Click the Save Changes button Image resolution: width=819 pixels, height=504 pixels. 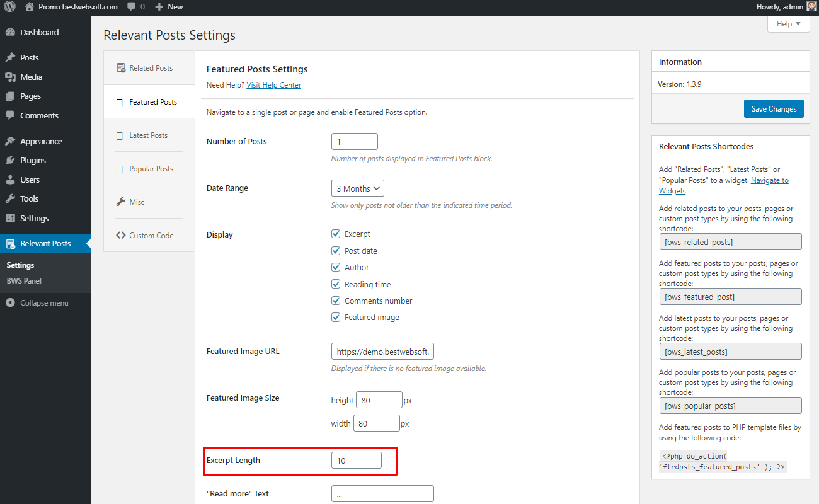coord(774,108)
